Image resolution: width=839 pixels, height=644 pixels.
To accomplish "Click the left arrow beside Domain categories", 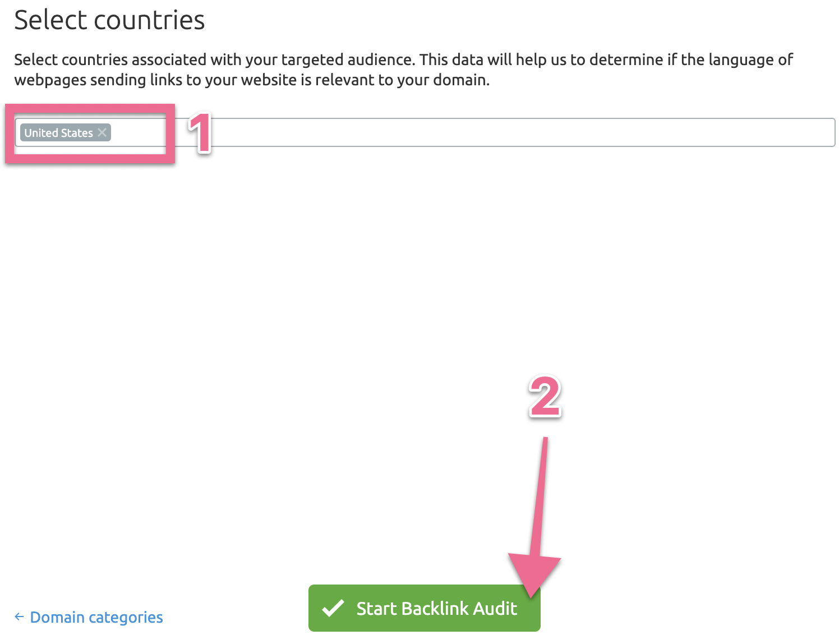I will coord(19,617).
